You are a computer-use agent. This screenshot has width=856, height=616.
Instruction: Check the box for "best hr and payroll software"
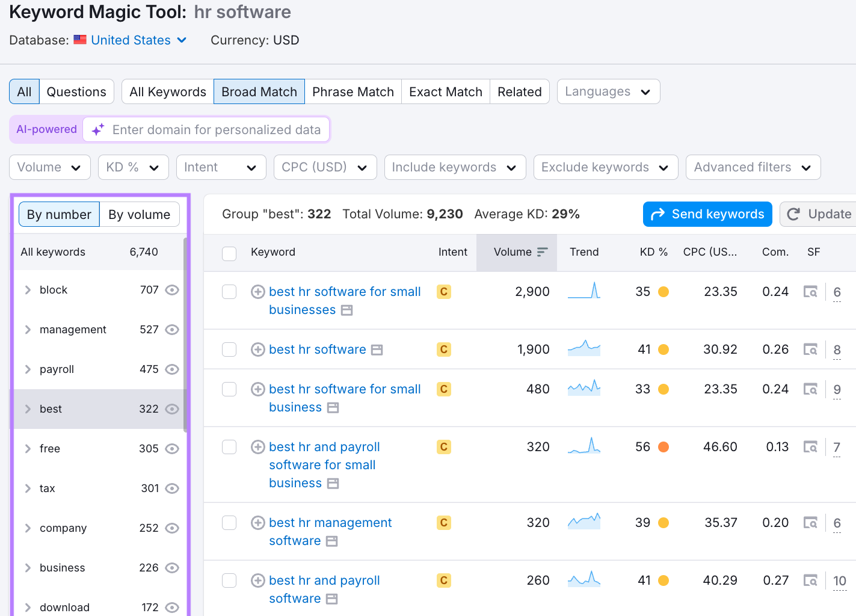tap(229, 581)
